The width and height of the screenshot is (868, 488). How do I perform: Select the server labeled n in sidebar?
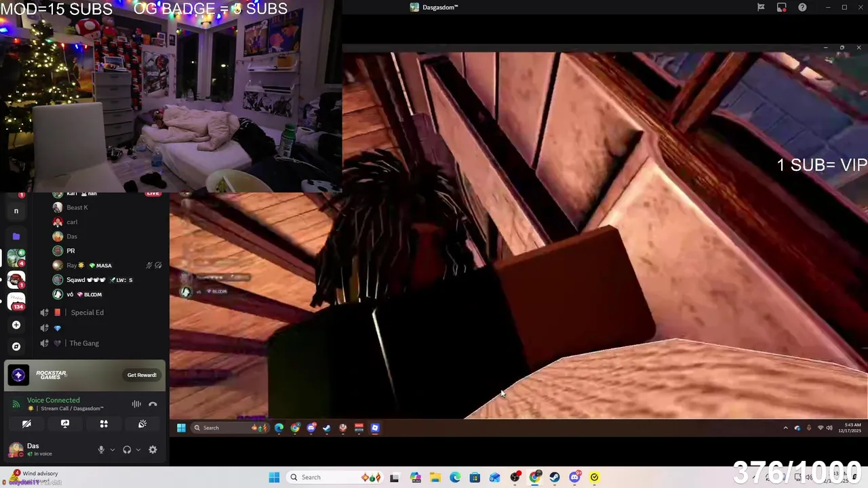pos(16,211)
